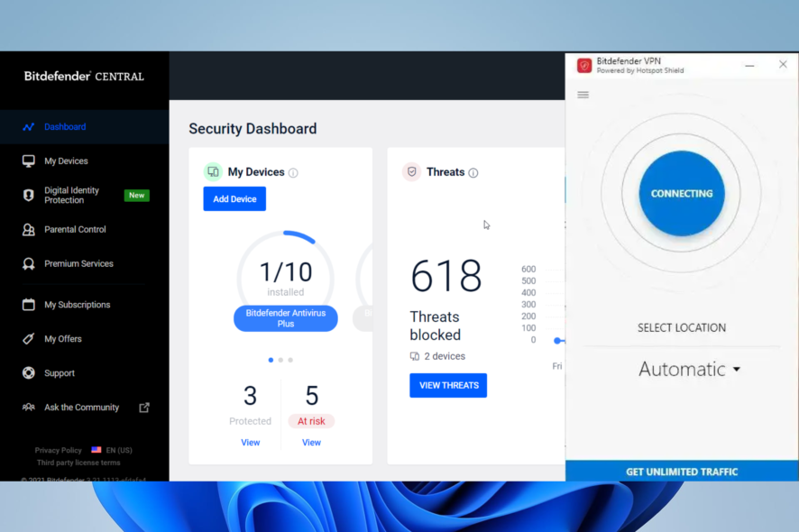Click the Add Device button

click(234, 198)
